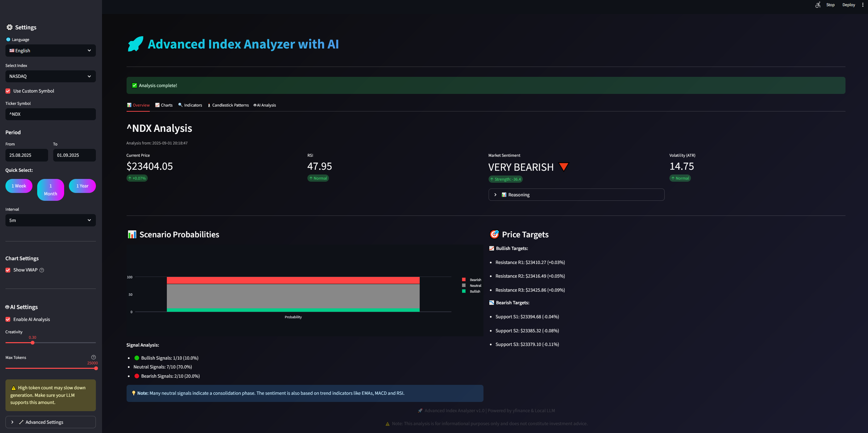The width and height of the screenshot is (868, 433).
Task: Click the red Bearish legend swatch
Action: tap(464, 280)
